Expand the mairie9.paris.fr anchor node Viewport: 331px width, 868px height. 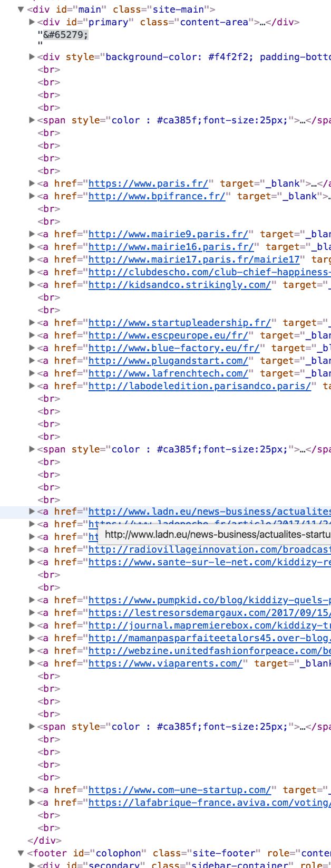click(32, 234)
